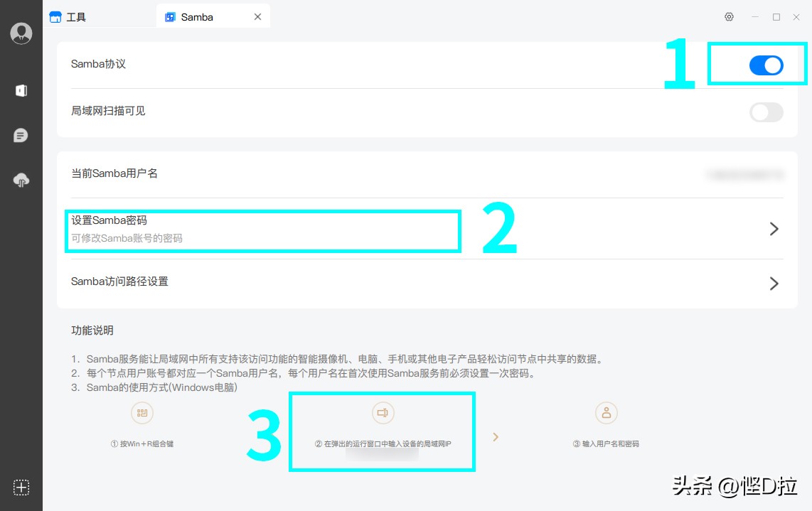Expand the 设置Samba密码 row chevron
This screenshot has width=812, height=511.
click(774, 229)
